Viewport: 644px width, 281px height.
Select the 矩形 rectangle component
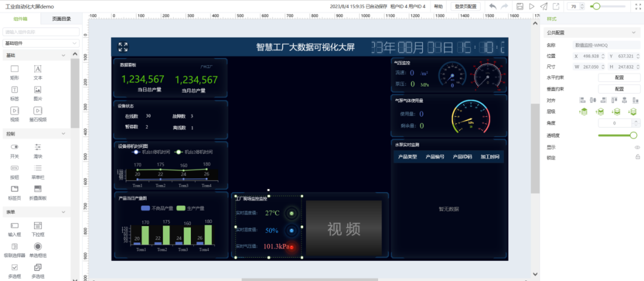pyautogui.click(x=14, y=72)
